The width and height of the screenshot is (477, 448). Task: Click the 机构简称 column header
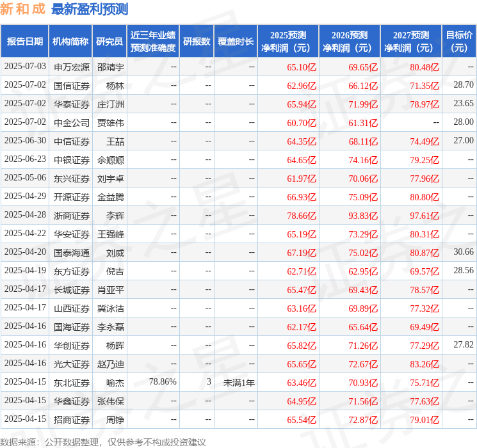[70, 42]
